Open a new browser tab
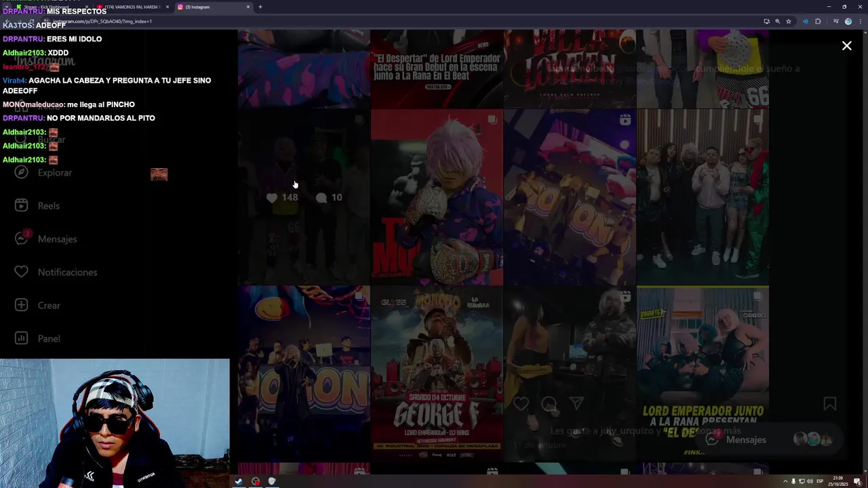This screenshot has height=488, width=868. (260, 7)
